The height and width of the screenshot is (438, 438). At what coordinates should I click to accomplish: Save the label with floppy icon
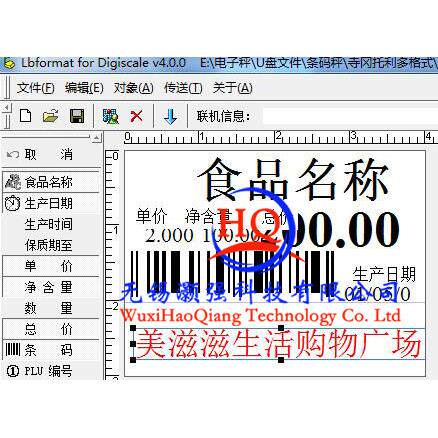(x=77, y=116)
